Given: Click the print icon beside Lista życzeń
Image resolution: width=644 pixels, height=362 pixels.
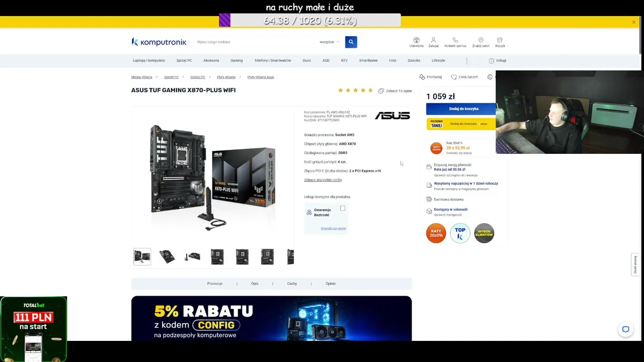Looking at the screenshot, I should [x=490, y=77].
